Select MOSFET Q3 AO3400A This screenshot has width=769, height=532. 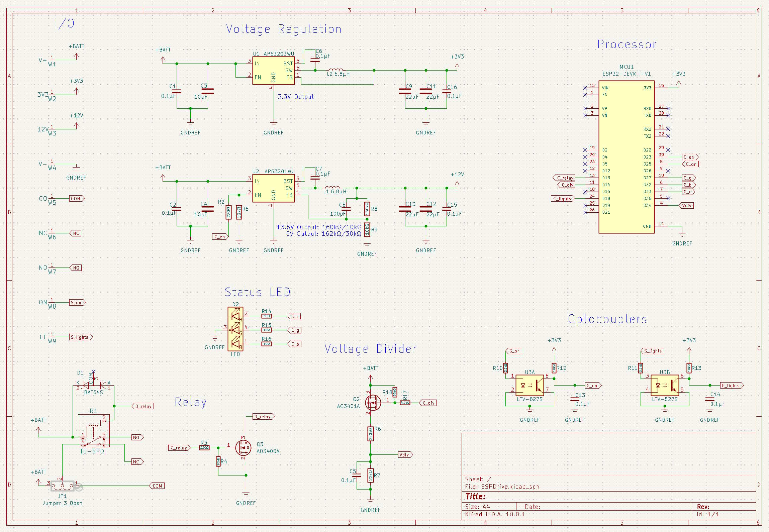tap(243, 447)
